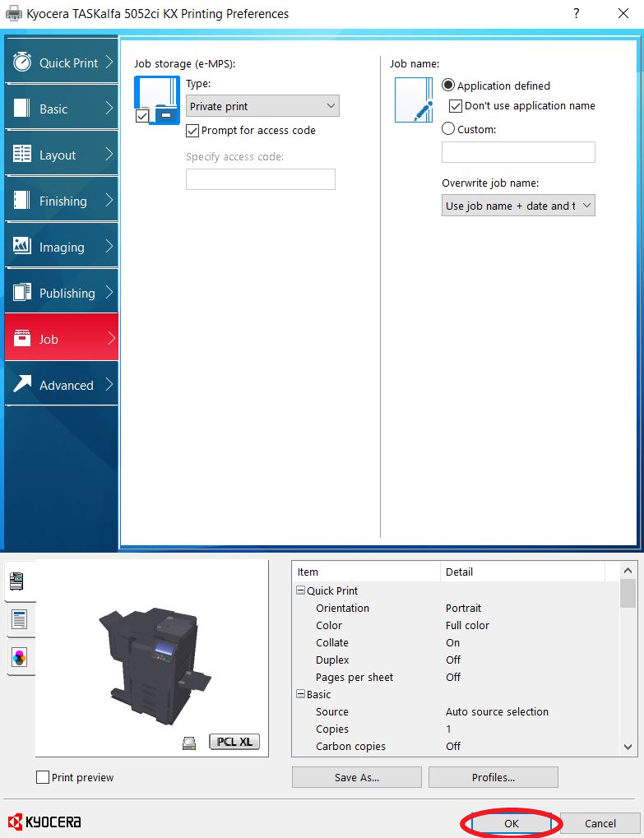Screen dimensions: 644x838
Task: Select the Custom job name option
Action: click(448, 129)
